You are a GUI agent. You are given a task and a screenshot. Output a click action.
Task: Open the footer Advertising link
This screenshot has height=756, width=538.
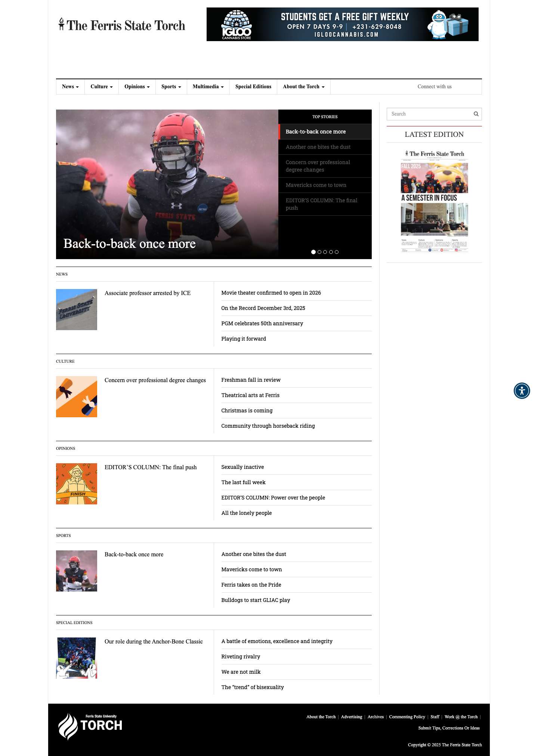(352, 717)
